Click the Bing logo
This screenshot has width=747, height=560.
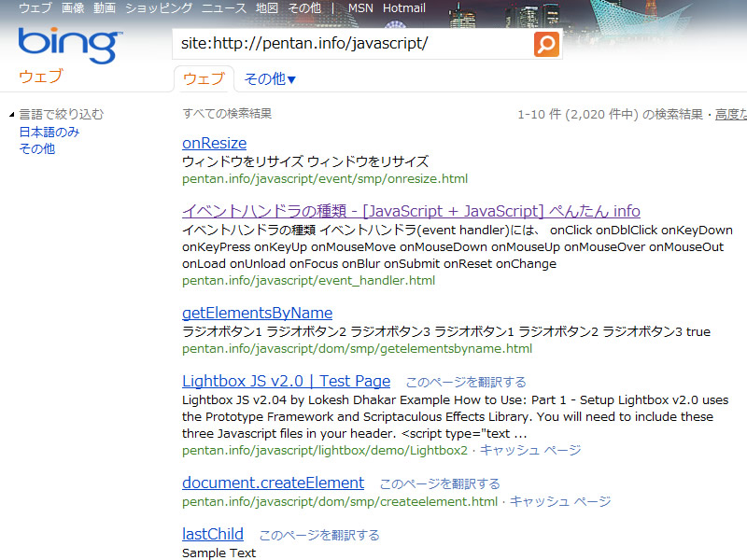71,45
